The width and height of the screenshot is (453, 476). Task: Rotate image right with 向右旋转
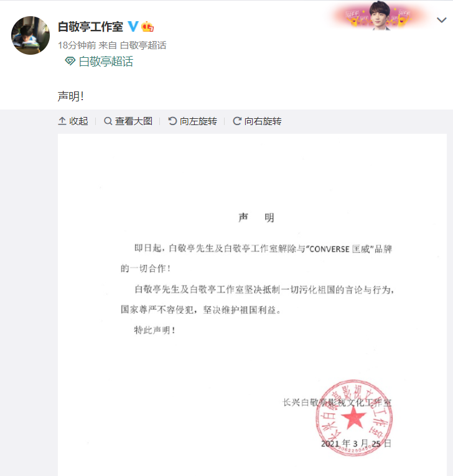pos(257,121)
